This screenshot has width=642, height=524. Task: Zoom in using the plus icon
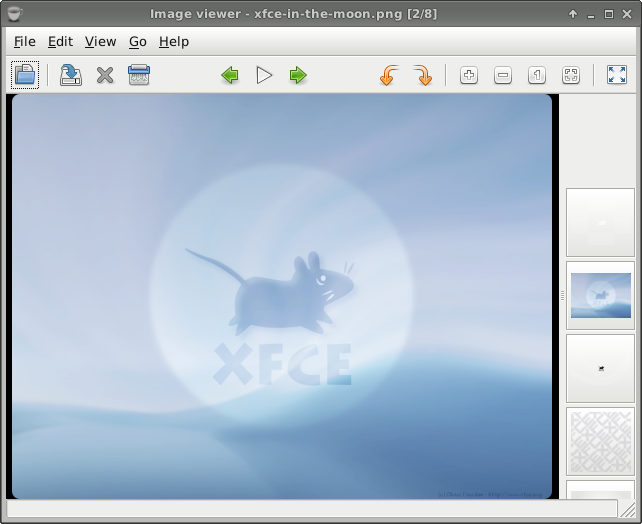pos(469,75)
